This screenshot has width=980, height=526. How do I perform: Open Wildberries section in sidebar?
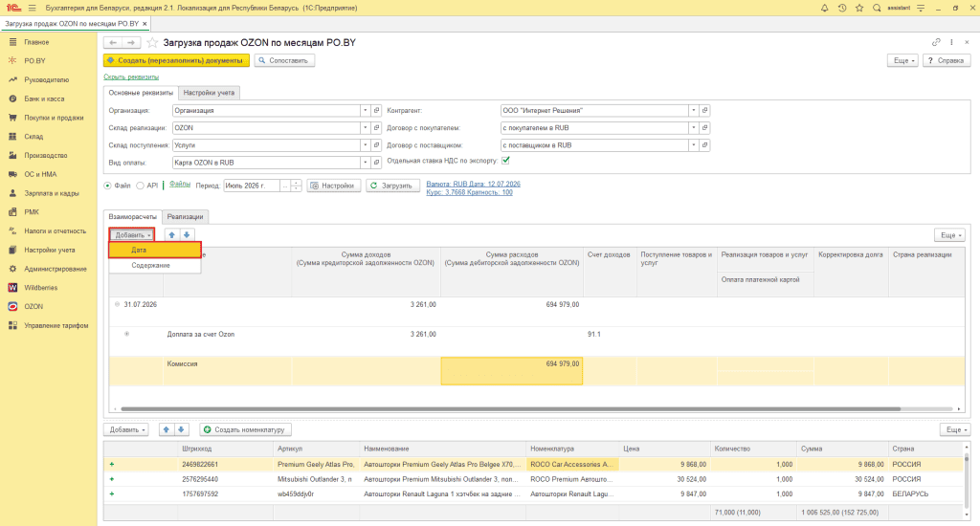[40, 287]
